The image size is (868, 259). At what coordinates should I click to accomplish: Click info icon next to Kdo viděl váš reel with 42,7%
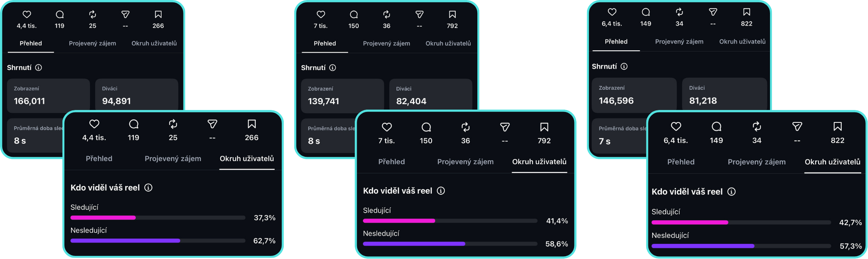pos(731,192)
